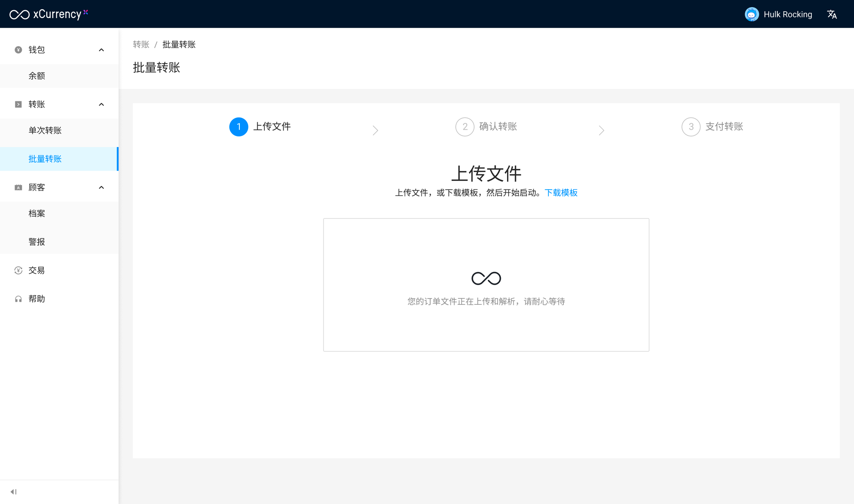Click the transfer arrow icon in sidebar

pyautogui.click(x=18, y=105)
